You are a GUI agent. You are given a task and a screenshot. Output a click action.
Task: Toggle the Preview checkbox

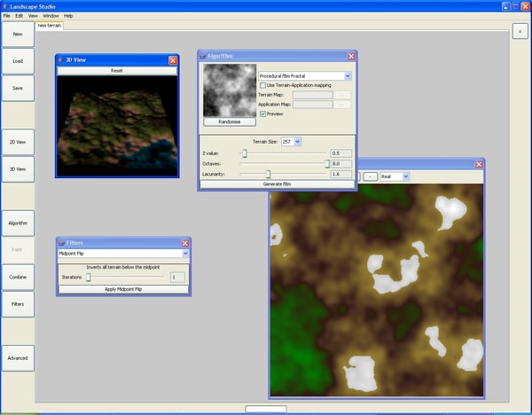[262, 114]
